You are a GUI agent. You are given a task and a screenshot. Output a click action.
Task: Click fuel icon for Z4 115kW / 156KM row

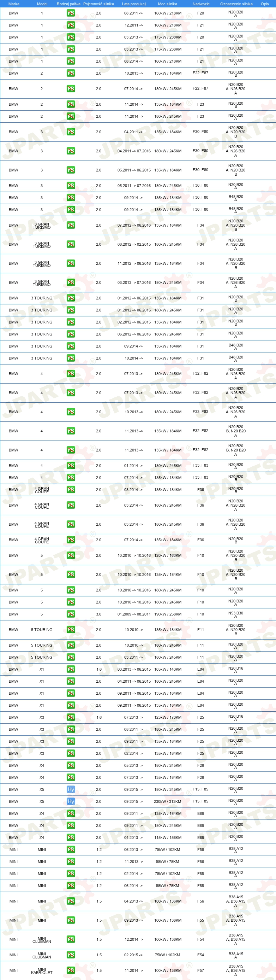tap(71, 837)
